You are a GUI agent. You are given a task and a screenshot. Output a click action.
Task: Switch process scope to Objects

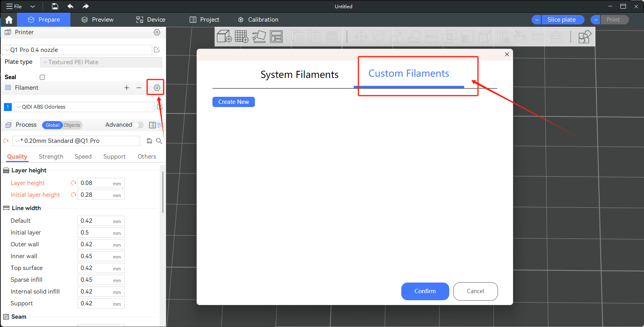72,125
